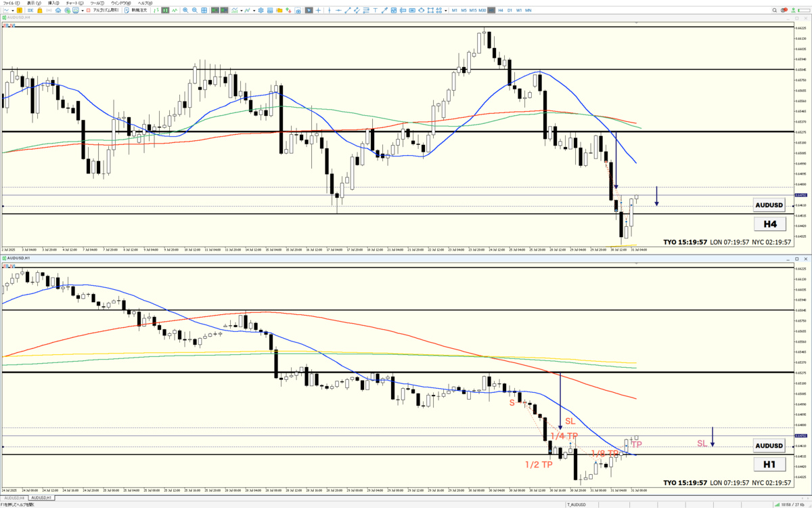Select the cursor arrow tool
This screenshot has width=812, height=508.
point(309,10)
